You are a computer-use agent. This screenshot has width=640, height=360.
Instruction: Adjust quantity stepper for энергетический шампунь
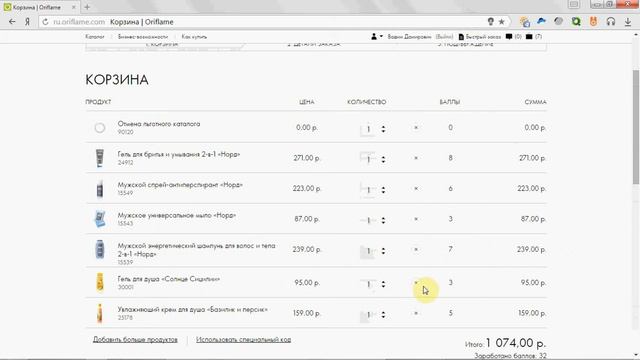click(x=383, y=251)
